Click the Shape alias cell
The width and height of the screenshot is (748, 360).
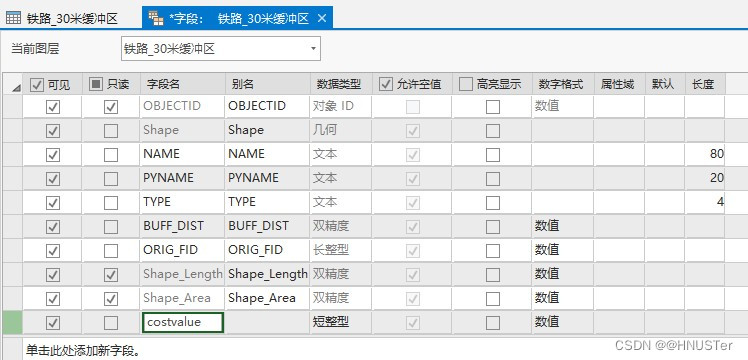click(267, 130)
